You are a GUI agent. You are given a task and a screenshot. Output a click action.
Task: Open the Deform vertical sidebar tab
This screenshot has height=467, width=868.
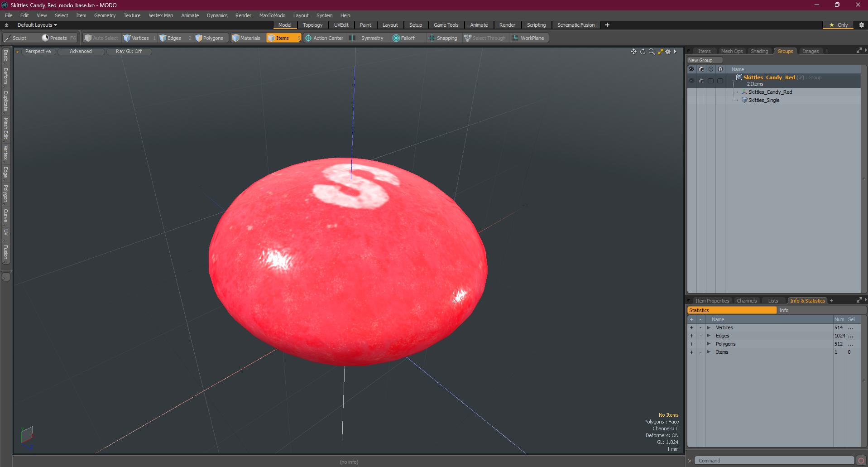(x=6, y=77)
